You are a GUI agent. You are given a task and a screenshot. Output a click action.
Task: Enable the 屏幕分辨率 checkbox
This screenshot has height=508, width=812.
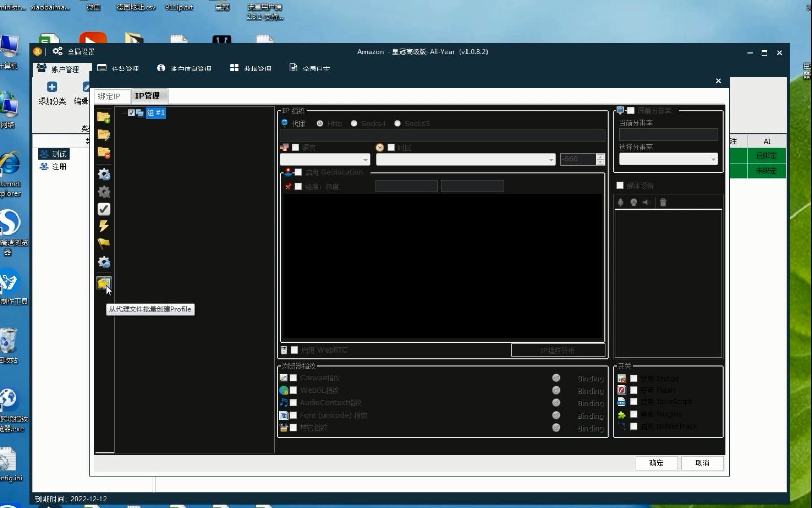pyautogui.click(x=631, y=111)
